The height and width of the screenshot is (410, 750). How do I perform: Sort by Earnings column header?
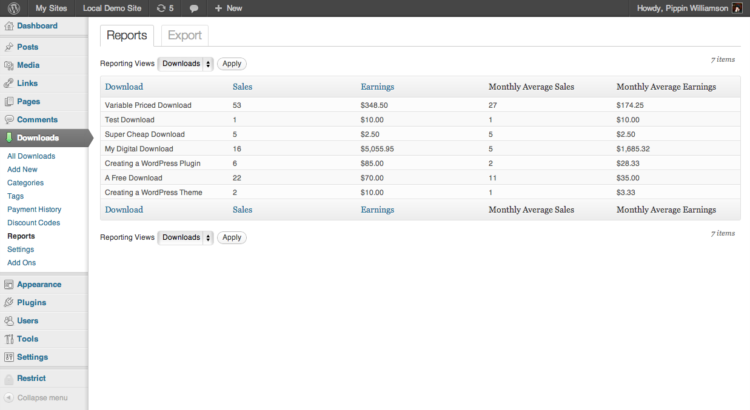[x=377, y=87]
